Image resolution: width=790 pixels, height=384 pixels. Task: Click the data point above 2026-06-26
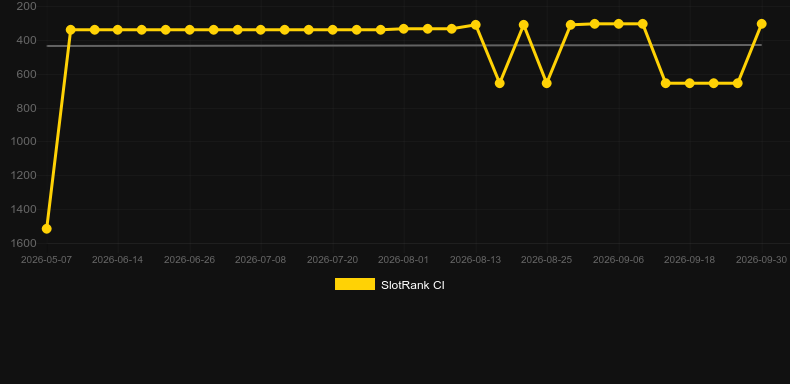click(189, 30)
